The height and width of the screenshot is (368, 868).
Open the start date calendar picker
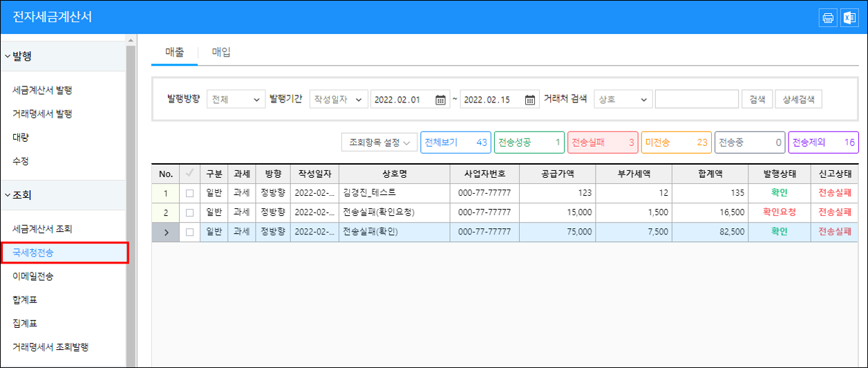(440, 100)
